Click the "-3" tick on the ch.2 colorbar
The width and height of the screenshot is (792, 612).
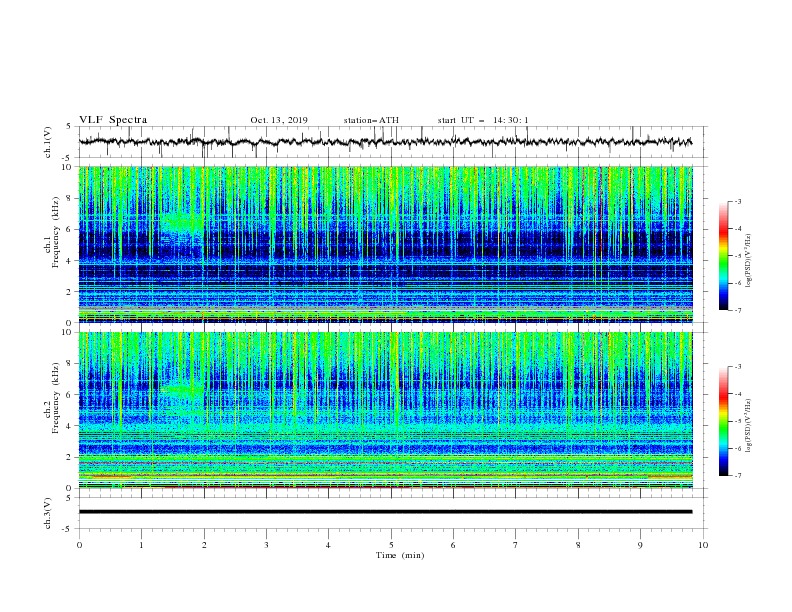click(738, 367)
